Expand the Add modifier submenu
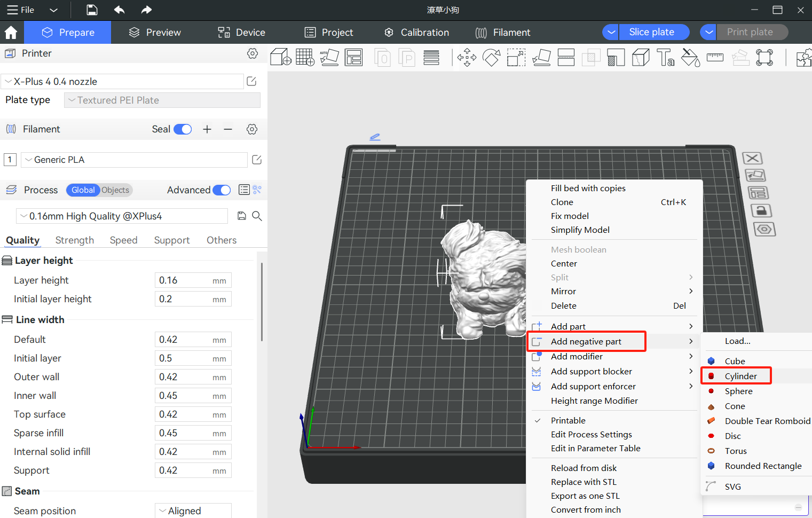 614,356
